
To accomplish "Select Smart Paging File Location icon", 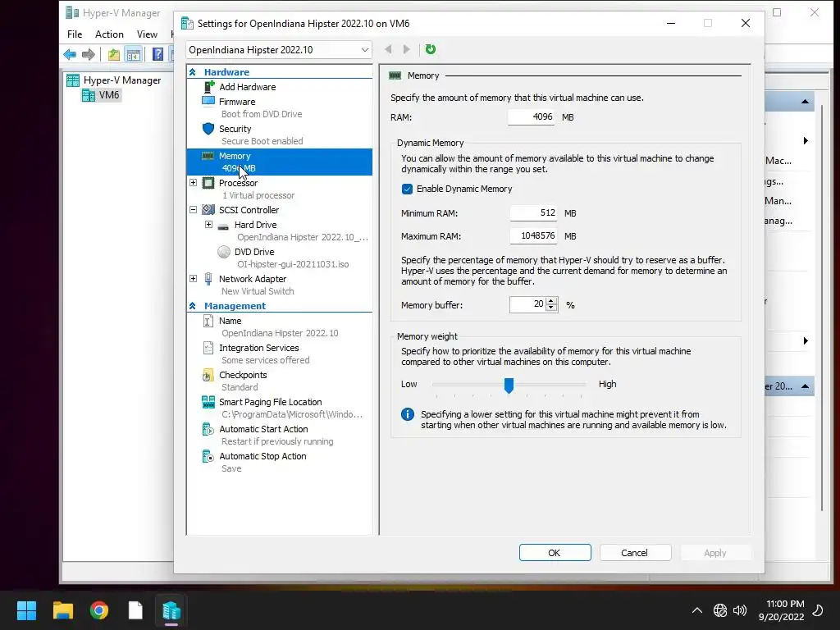I will click(208, 402).
